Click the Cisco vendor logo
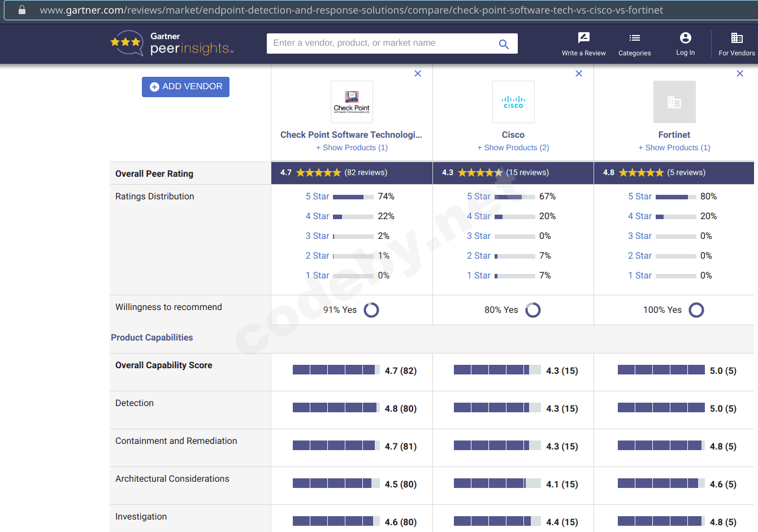This screenshot has height=532, width=758. 513,102
